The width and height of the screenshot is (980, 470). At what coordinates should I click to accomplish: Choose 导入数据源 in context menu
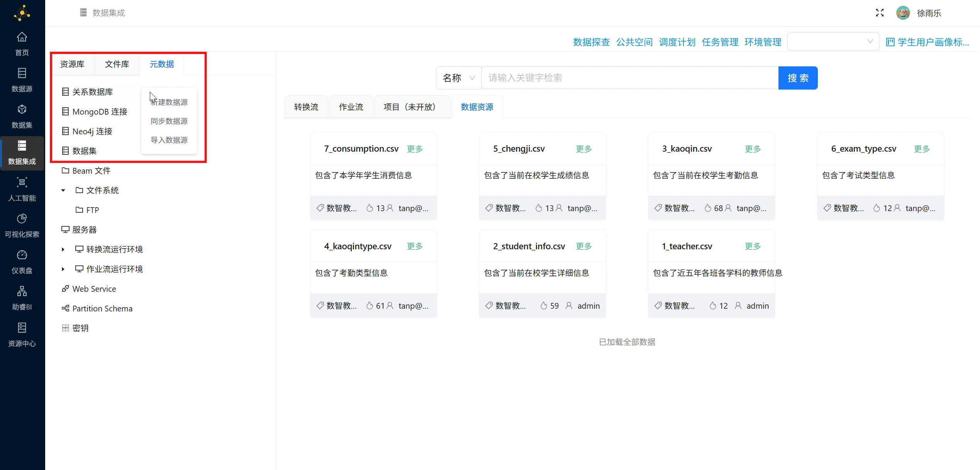click(x=169, y=140)
